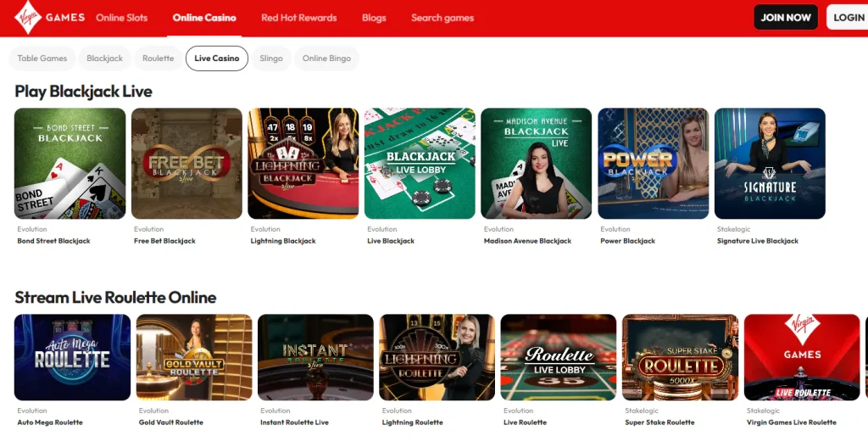Click the Auto Mega Roulette title text
Viewport: 868px width, 442px height.
50,422
